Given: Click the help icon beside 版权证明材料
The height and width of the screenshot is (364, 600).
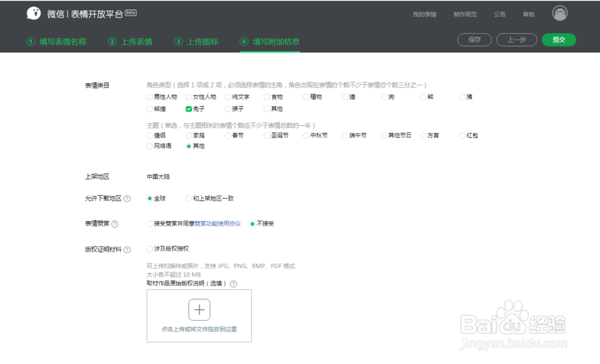Looking at the screenshot, I should [127, 248].
